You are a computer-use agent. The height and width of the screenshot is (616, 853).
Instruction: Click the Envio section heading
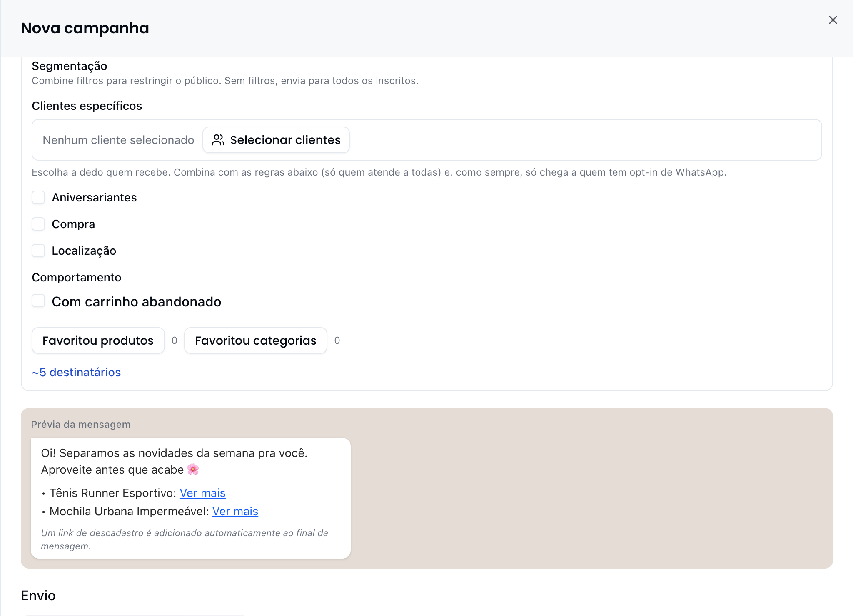pyautogui.click(x=38, y=596)
